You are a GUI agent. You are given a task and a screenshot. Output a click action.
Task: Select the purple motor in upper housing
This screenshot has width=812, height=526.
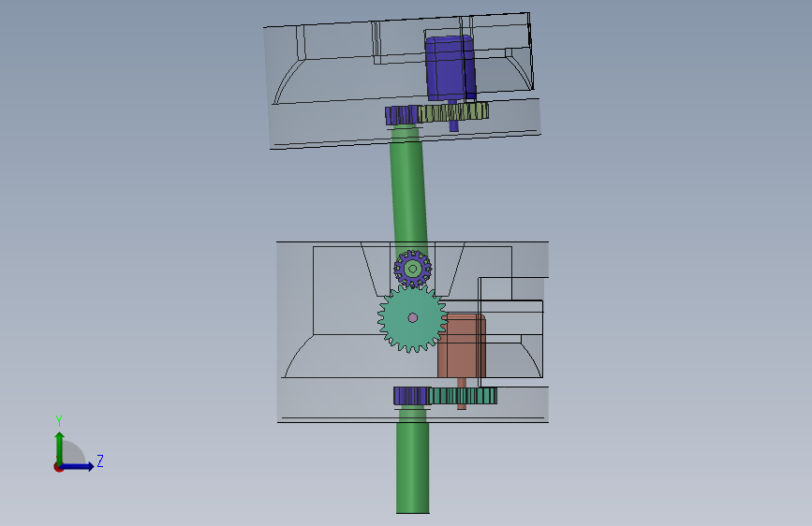click(450, 67)
